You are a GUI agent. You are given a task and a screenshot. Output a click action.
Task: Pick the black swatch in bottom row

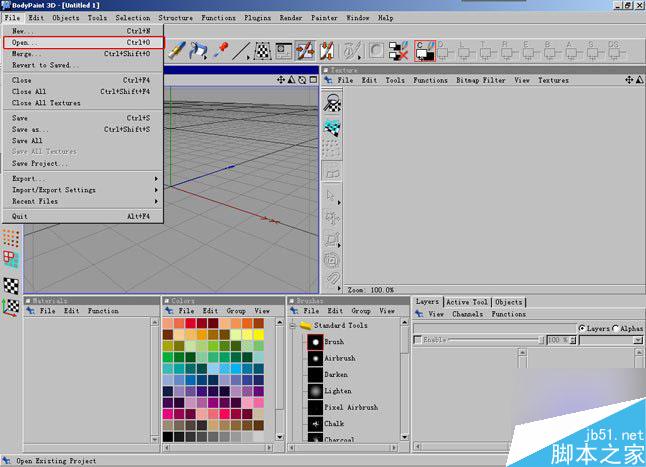pyautogui.click(x=168, y=437)
